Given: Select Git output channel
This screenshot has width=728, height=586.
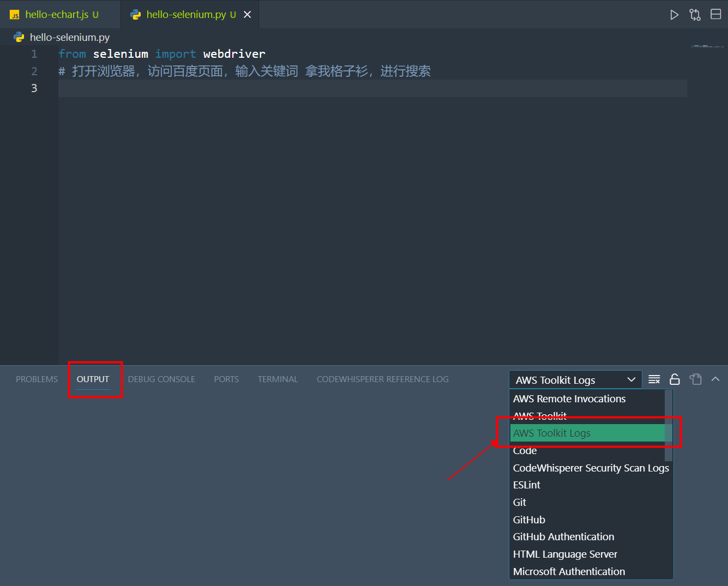Looking at the screenshot, I should pyautogui.click(x=591, y=502).
